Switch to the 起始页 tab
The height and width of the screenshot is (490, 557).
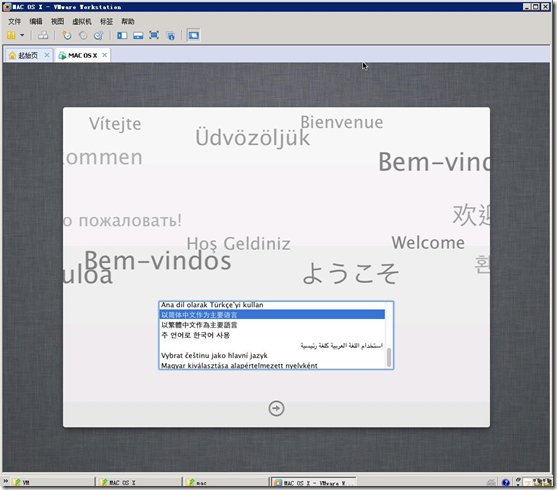(28, 55)
